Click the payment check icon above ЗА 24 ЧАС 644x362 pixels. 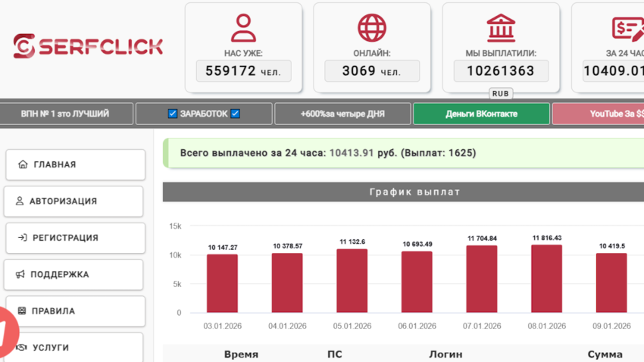(x=627, y=29)
